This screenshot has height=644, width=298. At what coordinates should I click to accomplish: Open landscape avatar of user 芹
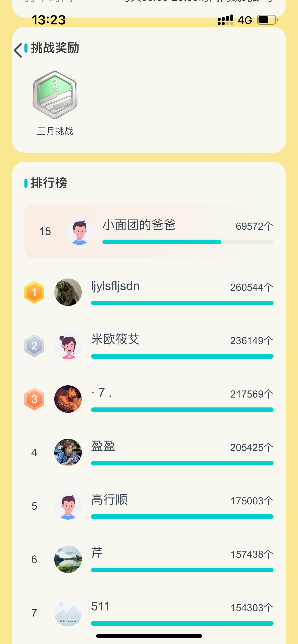[x=68, y=559]
